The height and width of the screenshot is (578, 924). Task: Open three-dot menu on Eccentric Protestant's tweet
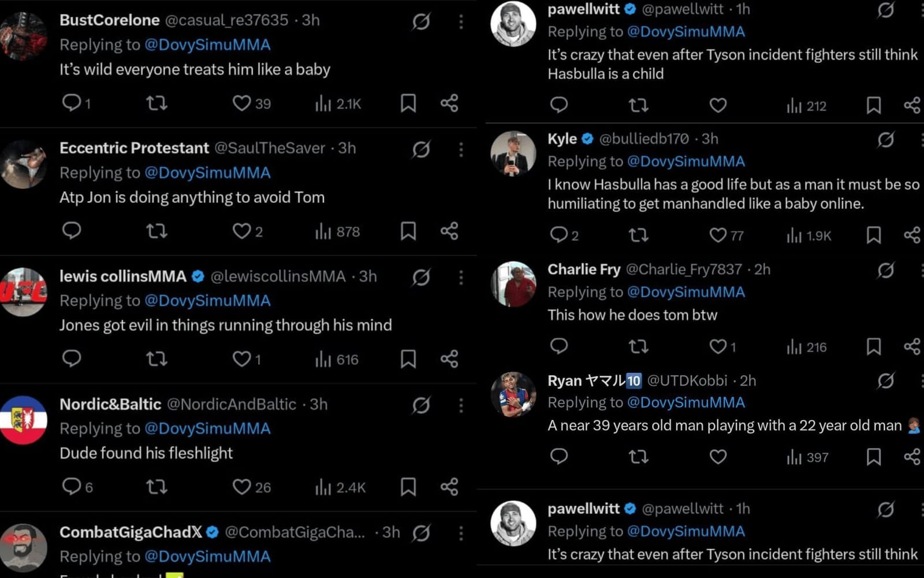[x=461, y=150]
